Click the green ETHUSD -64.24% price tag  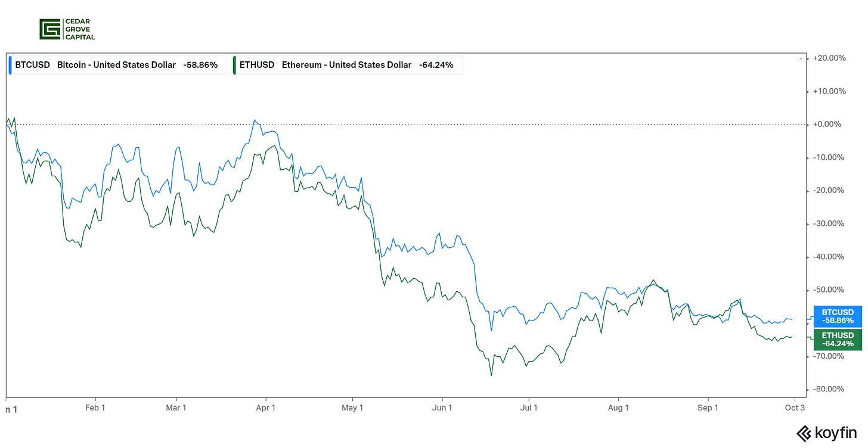coord(838,340)
